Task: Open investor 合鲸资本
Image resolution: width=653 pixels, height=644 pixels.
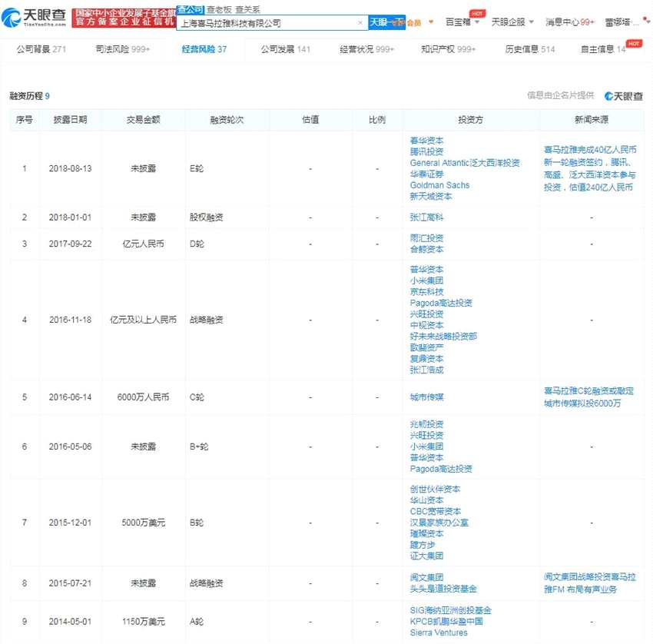Action: pyautogui.click(x=426, y=250)
